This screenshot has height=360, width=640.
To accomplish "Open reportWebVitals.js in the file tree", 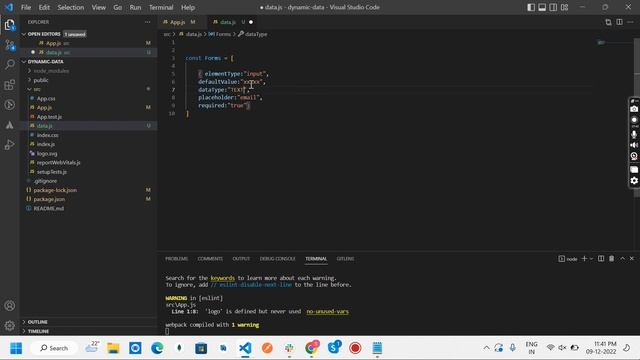I will 58,162.
